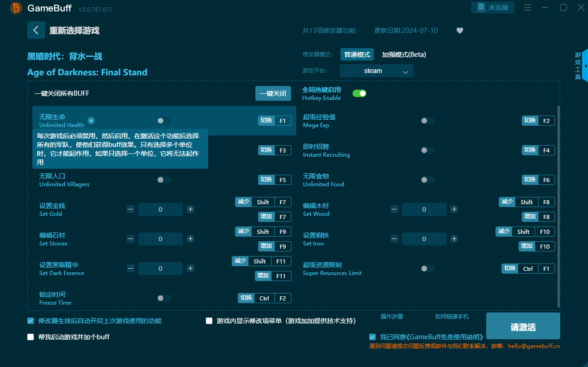
Task: Decrease Set Gold value with minus
Action: [130, 209]
